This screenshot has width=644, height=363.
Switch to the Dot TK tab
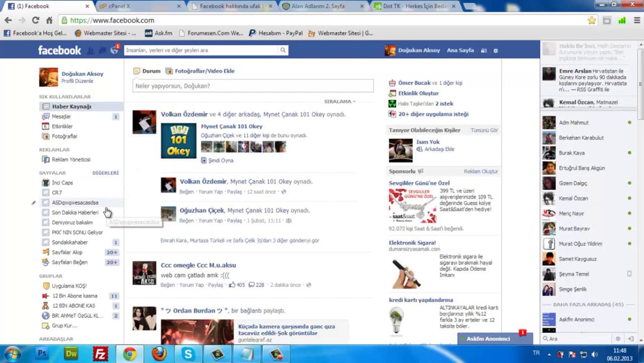click(415, 6)
